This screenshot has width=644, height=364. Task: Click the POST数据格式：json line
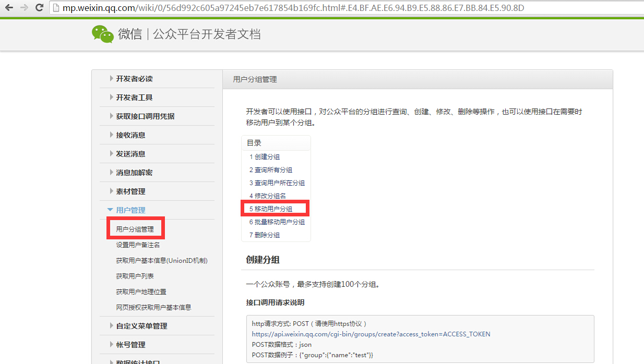tap(282, 344)
